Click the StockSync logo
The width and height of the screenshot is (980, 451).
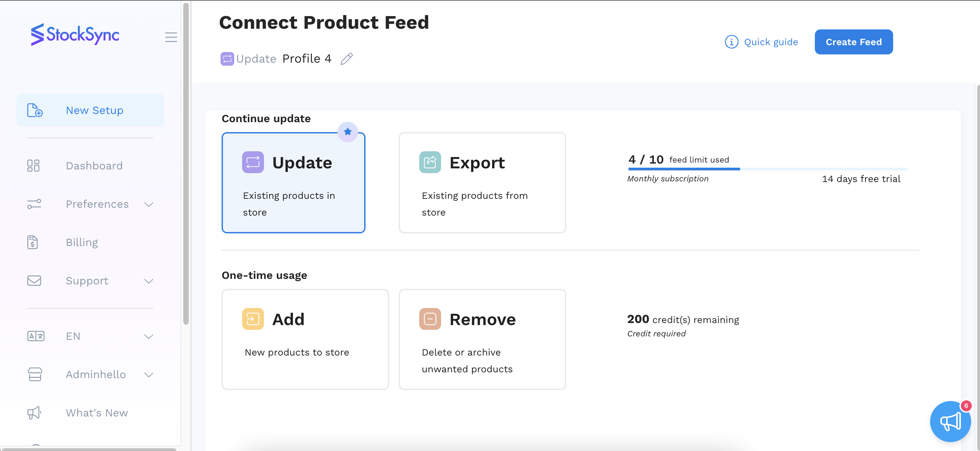(75, 35)
